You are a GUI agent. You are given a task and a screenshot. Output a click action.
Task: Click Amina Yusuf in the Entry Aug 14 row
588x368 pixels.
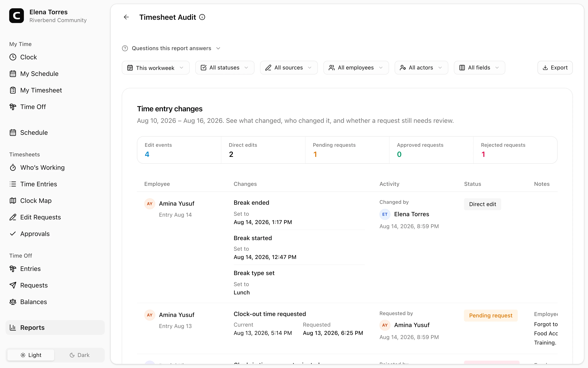[177, 203]
